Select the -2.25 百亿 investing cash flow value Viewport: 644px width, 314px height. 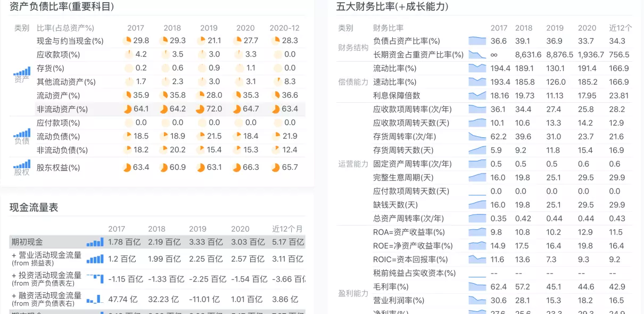click(x=206, y=279)
